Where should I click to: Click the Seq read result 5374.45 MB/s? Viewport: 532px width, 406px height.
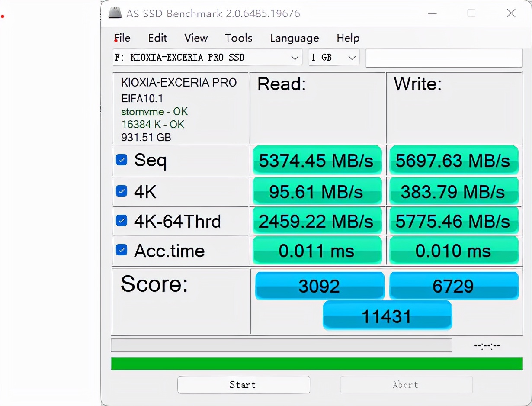point(317,161)
